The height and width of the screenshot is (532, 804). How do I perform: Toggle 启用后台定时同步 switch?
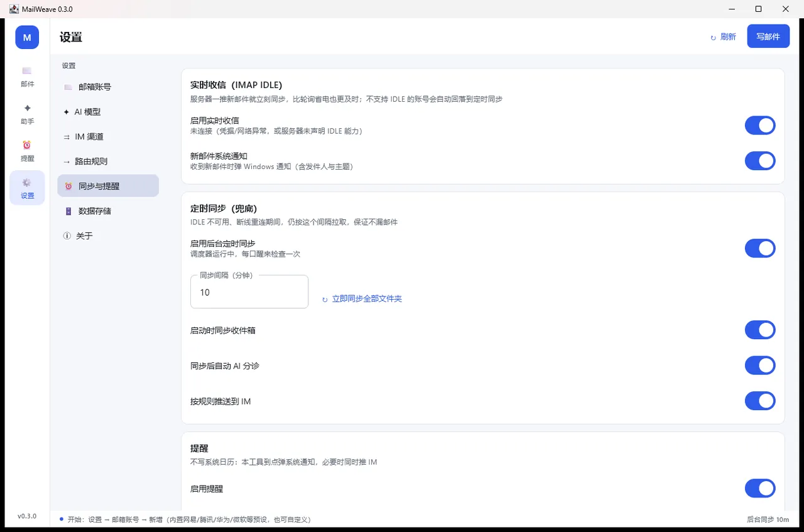point(760,248)
